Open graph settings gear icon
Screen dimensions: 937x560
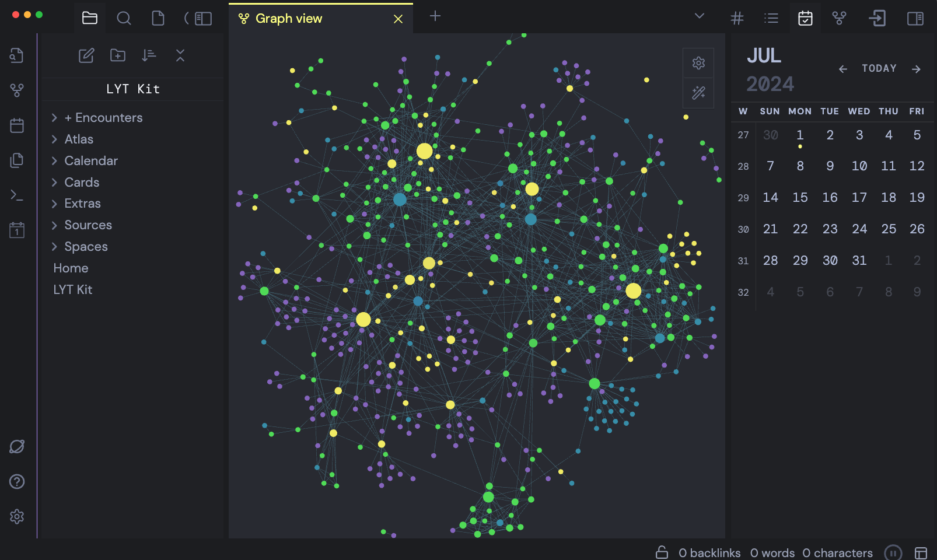[698, 63]
